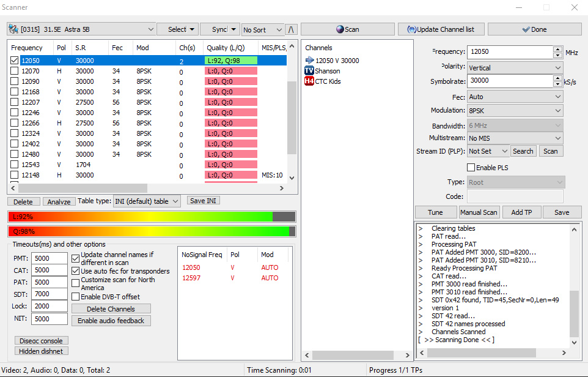Click the CTC Kids H4 channel icon
The height and width of the screenshot is (377, 588).
click(x=309, y=81)
